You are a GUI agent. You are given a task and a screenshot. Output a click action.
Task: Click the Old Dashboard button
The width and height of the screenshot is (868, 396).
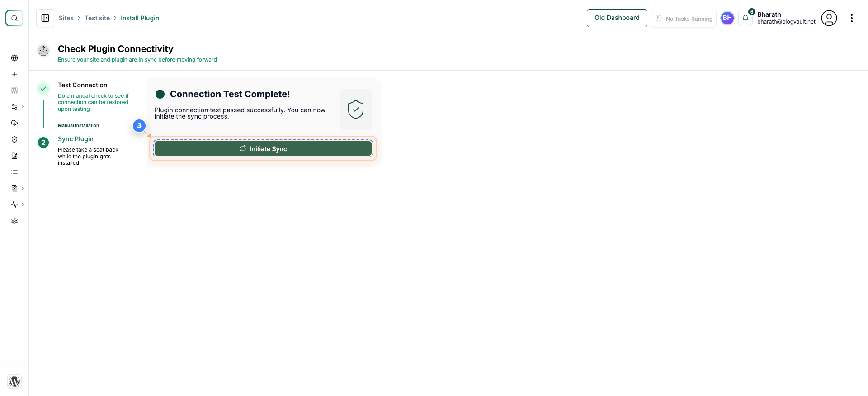coord(617,18)
